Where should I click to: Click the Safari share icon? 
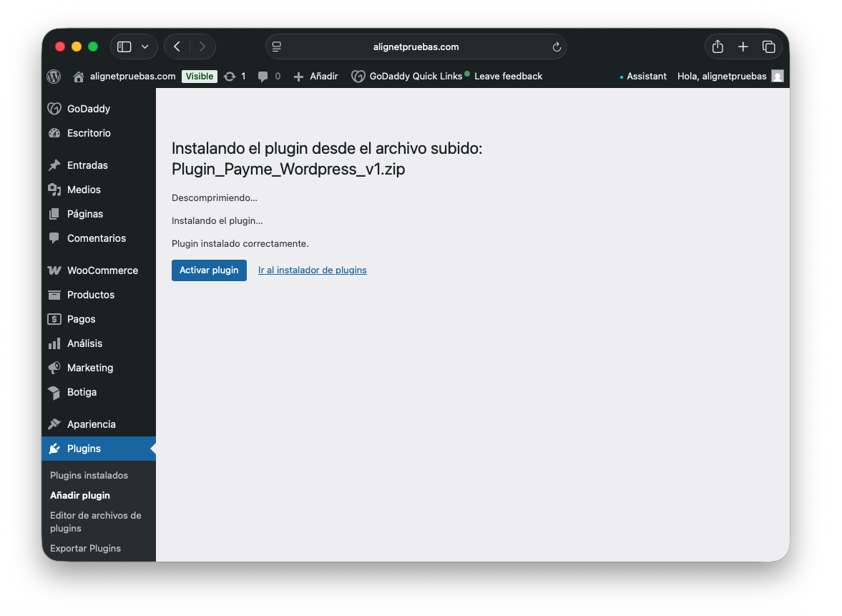(718, 47)
